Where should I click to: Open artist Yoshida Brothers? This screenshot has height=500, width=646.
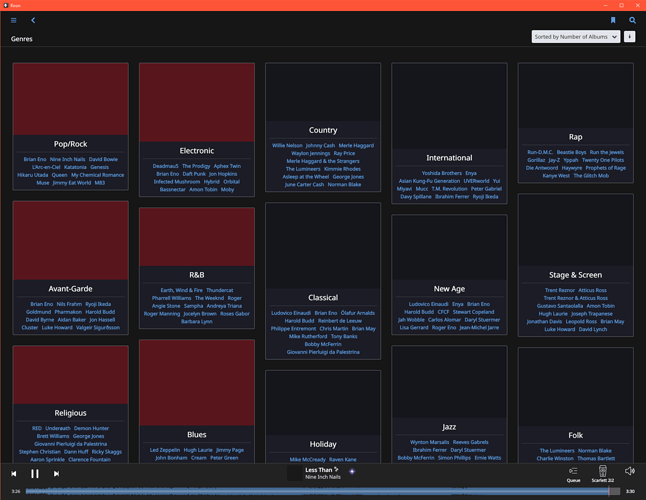[442, 173]
